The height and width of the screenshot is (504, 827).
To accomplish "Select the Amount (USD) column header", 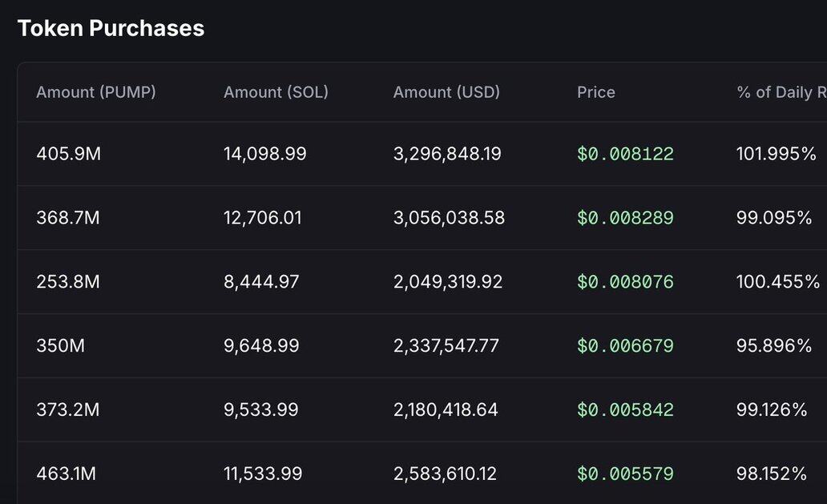I will point(446,93).
